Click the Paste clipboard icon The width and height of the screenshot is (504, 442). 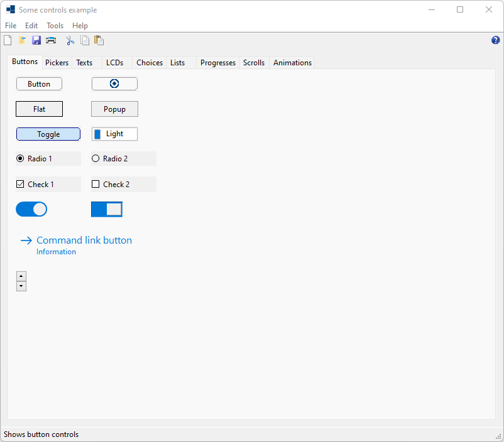point(99,41)
